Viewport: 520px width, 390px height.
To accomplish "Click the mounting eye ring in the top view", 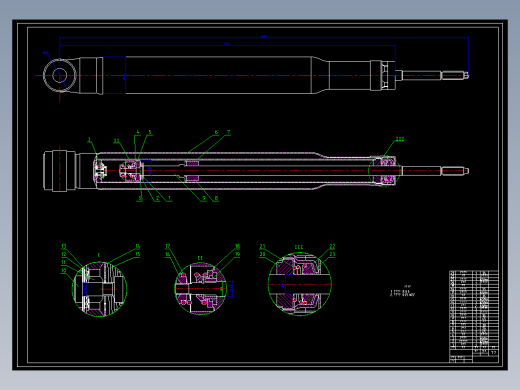I will pyautogui.click(x=59, y=75).
